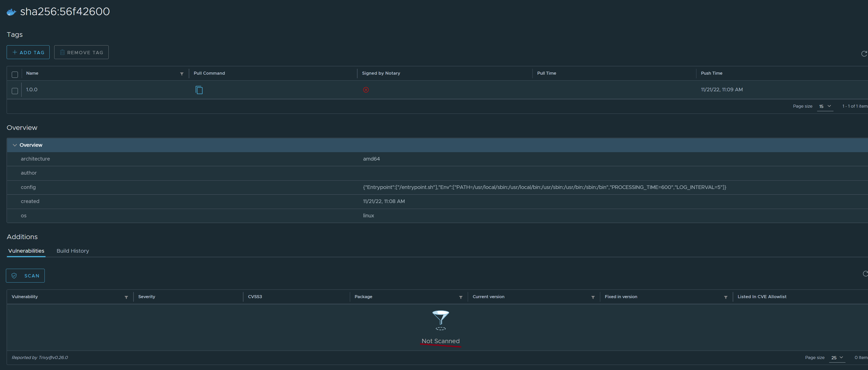This screenshot has width=868, height=370.
Task: Open the tags page size dropdown showing 15
Action: point(825,106)
